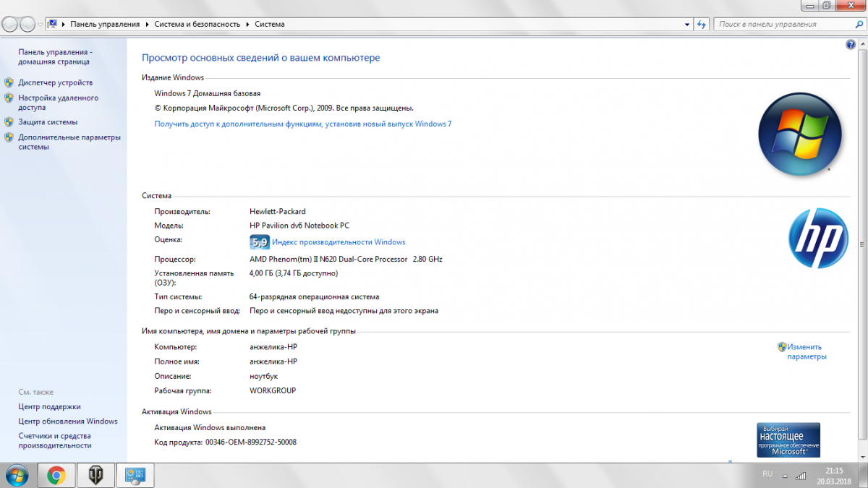This screenshot has width=868, height=488.
Task: Click the shield icon next to Изменить параметры
Action: [782, 347]
